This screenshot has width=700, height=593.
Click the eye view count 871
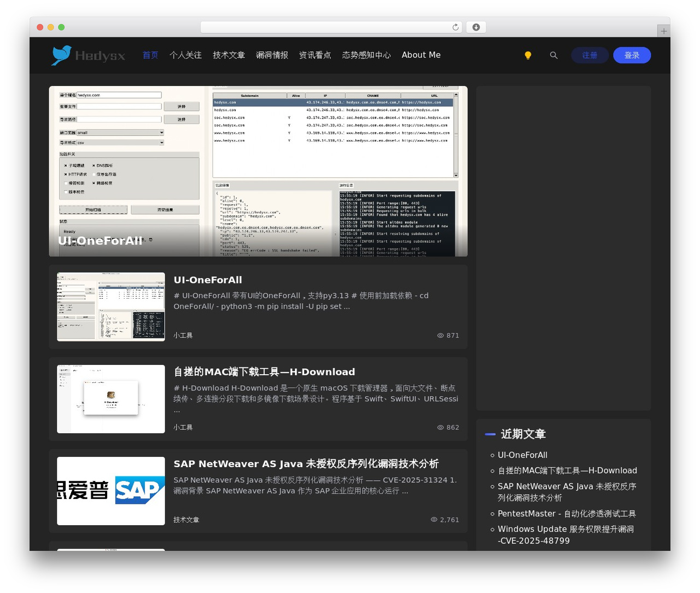448,335
